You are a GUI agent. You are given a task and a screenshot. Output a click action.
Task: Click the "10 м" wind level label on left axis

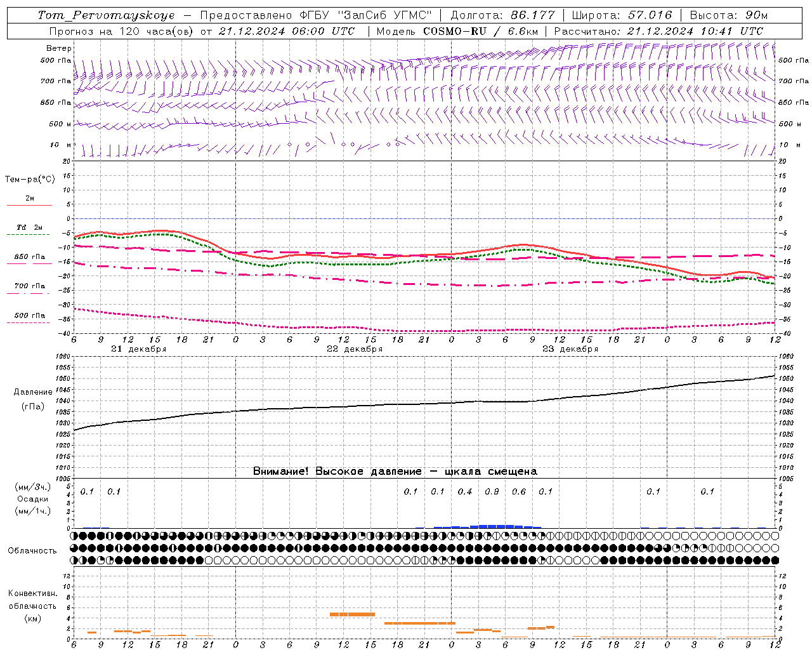pyautogui.click(x=60, y=145)
